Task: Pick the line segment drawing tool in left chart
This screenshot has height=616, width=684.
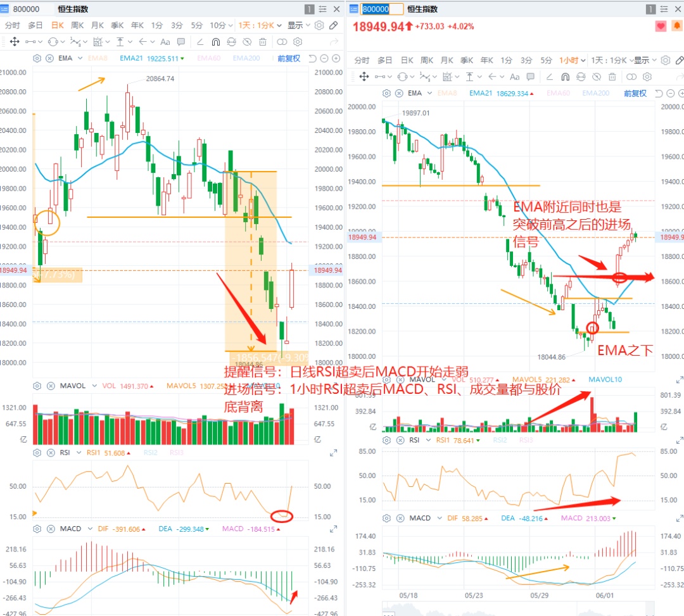Action: tap(30, 42)
